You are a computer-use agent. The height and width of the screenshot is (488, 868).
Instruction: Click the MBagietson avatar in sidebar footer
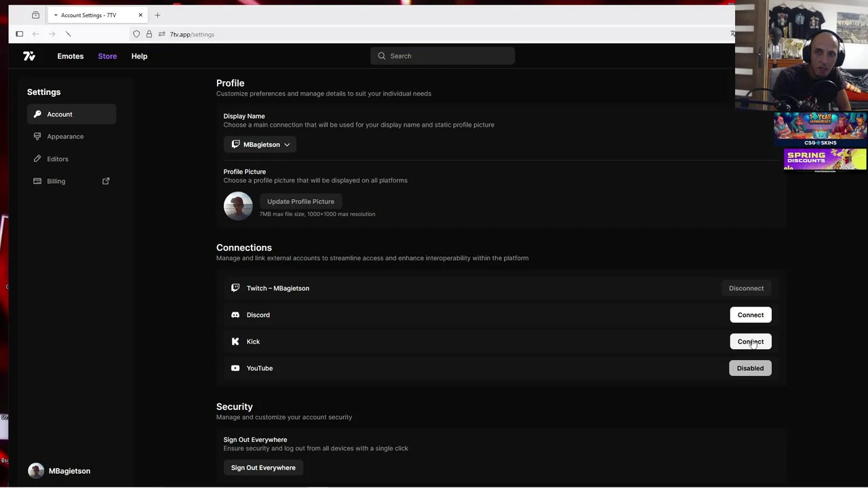pyautogui.click(x=36, y=471)
